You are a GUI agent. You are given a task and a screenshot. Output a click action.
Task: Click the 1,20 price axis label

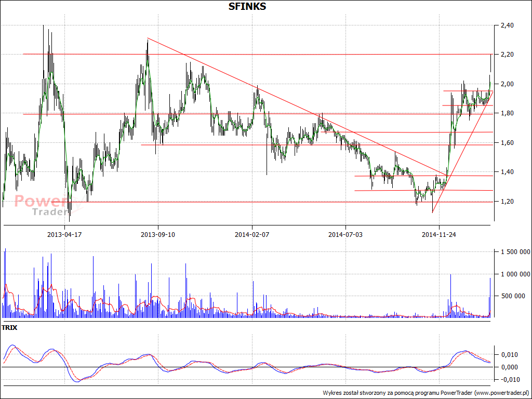[508, 202]
